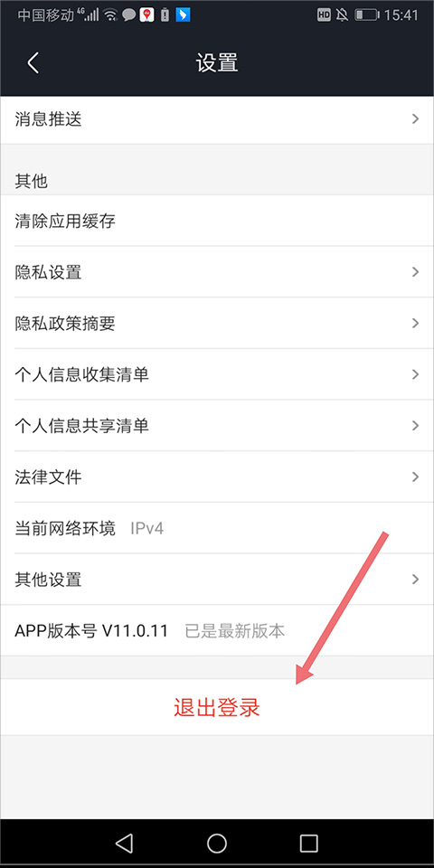Tap the Android back navigation triangle
434x868 pixels.
click(125, 843)
